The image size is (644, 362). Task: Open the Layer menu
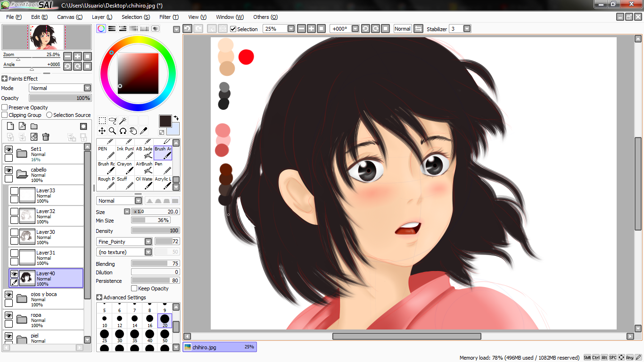[x=102, y=17]
